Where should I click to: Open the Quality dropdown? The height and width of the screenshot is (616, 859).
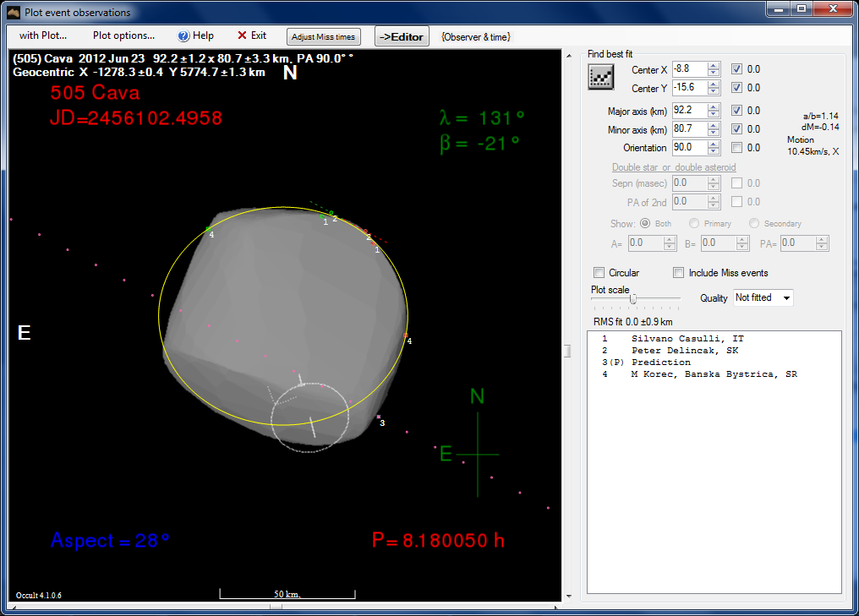763,298
